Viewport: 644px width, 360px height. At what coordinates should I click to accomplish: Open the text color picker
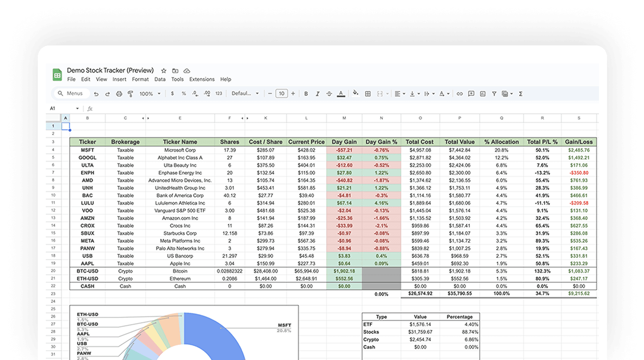click(341, 94)
